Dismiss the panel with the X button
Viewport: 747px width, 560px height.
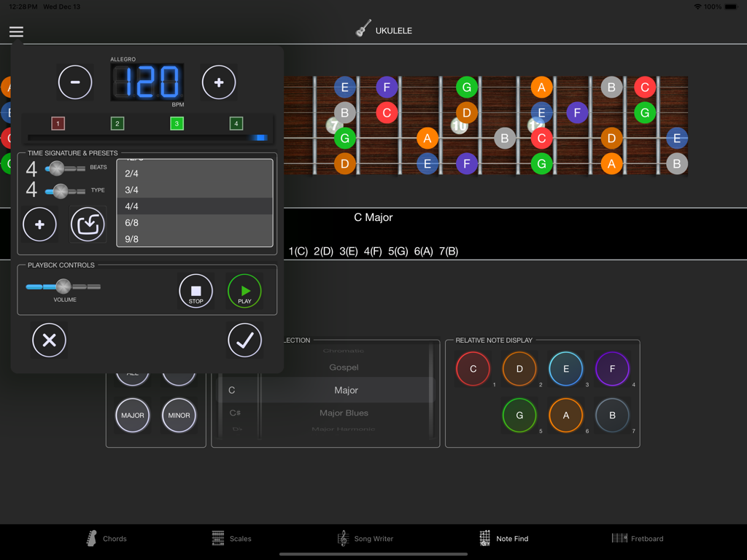(x=49, y=340)
